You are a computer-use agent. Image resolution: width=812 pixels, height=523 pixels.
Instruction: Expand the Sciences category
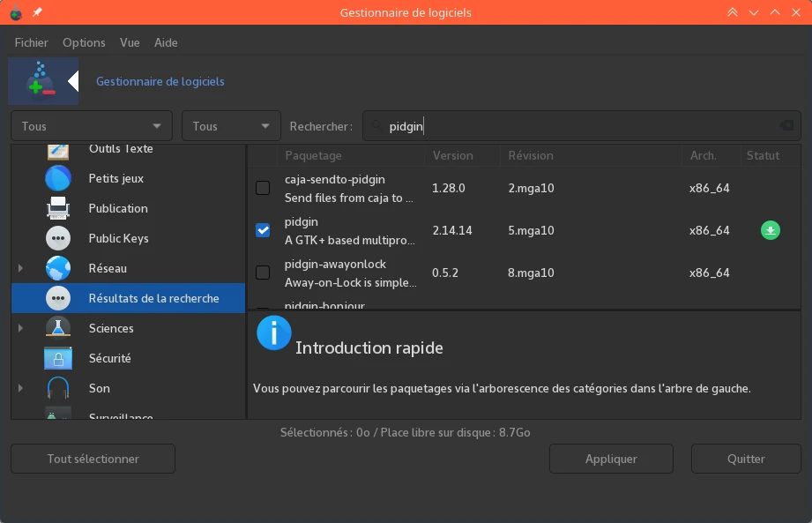(x=20, y=328)
